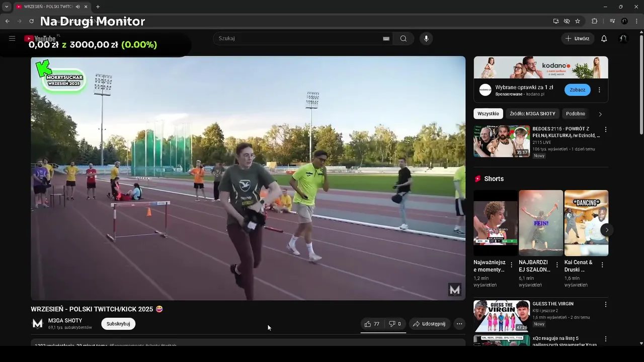Open media controls icon in browser toolbar
This screenshot has height=362, width=644.
tap(612, 21)
